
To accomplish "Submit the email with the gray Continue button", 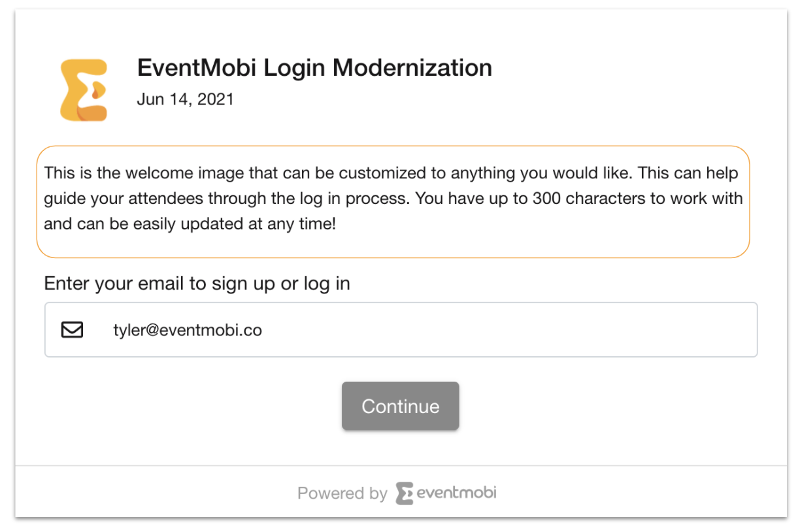I will [400, 406].
